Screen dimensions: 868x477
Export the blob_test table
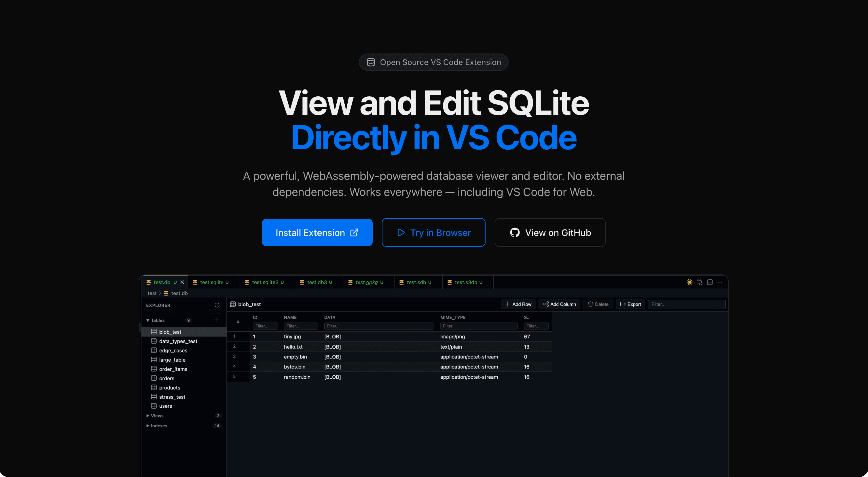click(x=630, y=304)
